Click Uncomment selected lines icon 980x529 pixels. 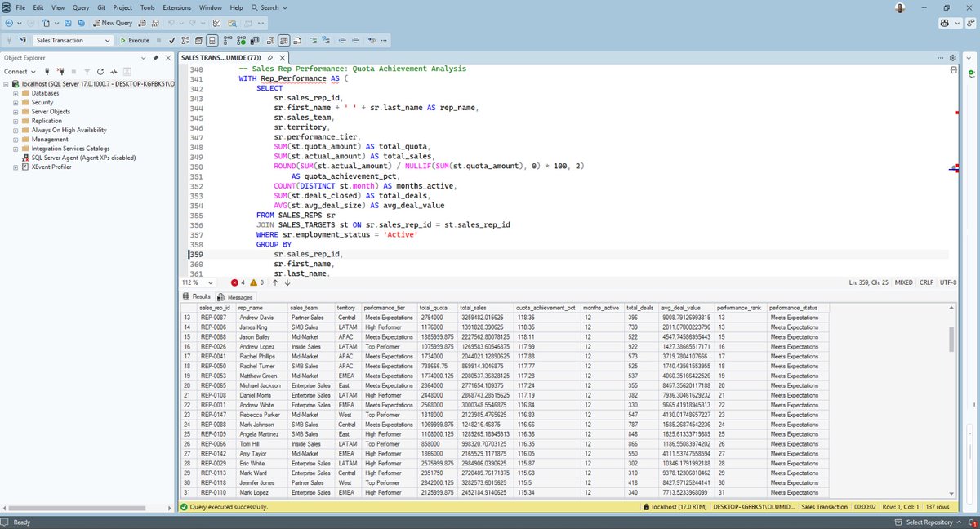(326, 40)
